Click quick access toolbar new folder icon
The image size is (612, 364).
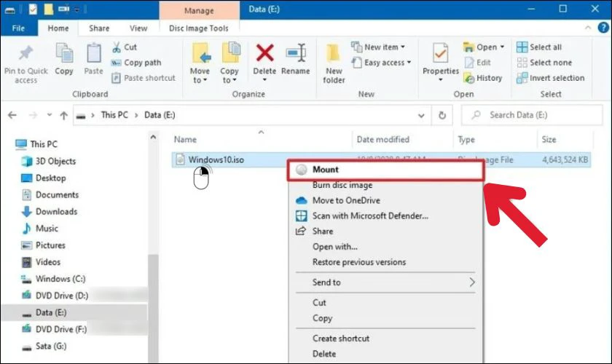pos(48,9)
